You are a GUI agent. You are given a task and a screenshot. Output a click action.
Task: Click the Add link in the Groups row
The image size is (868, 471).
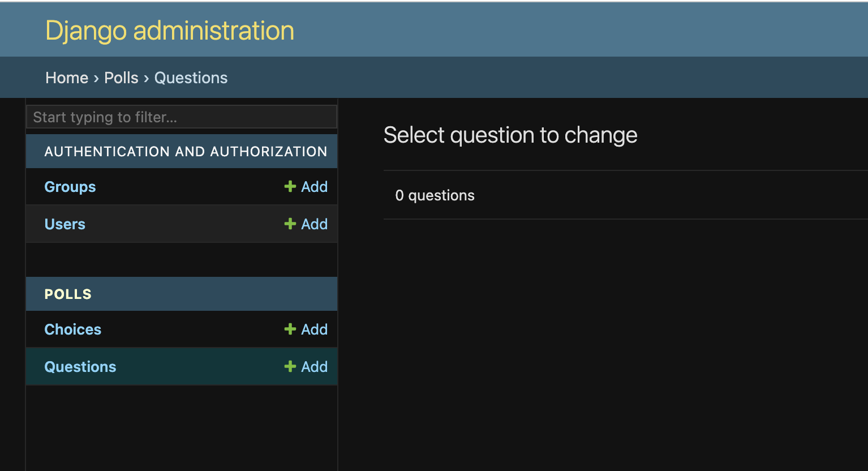[306, 187]
